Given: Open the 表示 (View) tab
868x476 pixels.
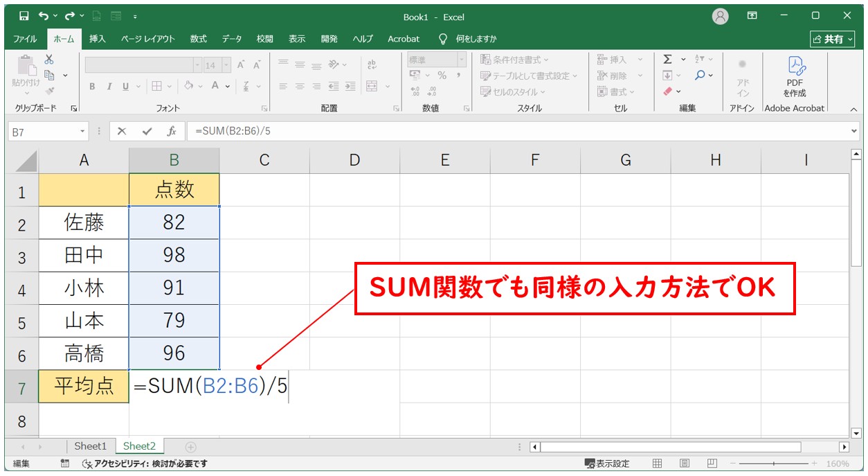Looking at the screenshot, I should pos(297,39).
